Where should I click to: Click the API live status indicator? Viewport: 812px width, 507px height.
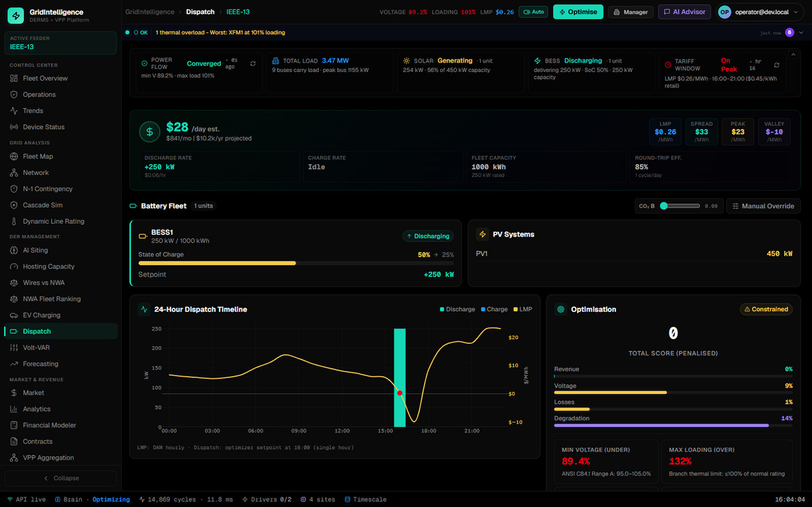point(26,499)
